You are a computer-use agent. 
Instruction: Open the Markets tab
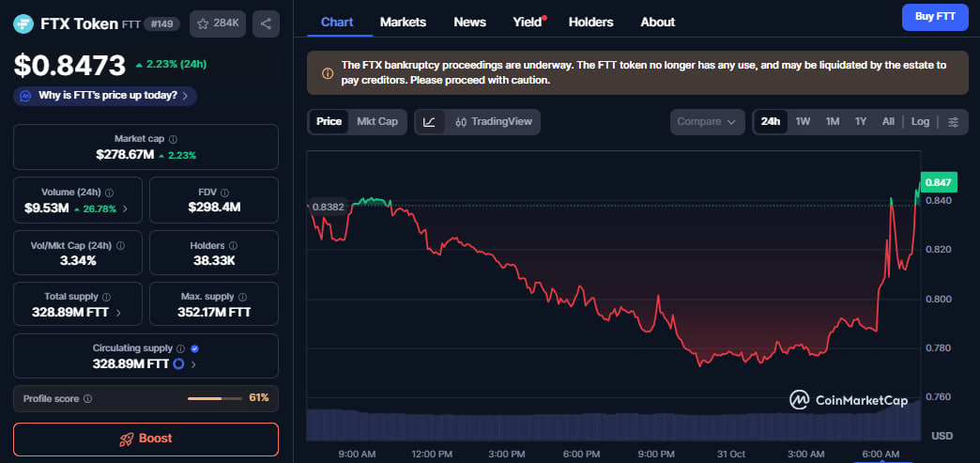[403, 22]
